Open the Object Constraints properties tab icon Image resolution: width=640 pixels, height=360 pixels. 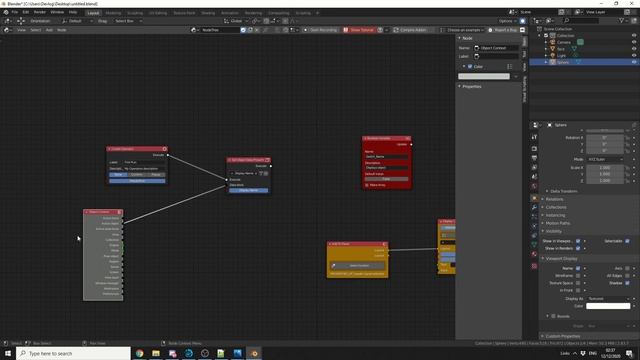[x=534, y=236]
